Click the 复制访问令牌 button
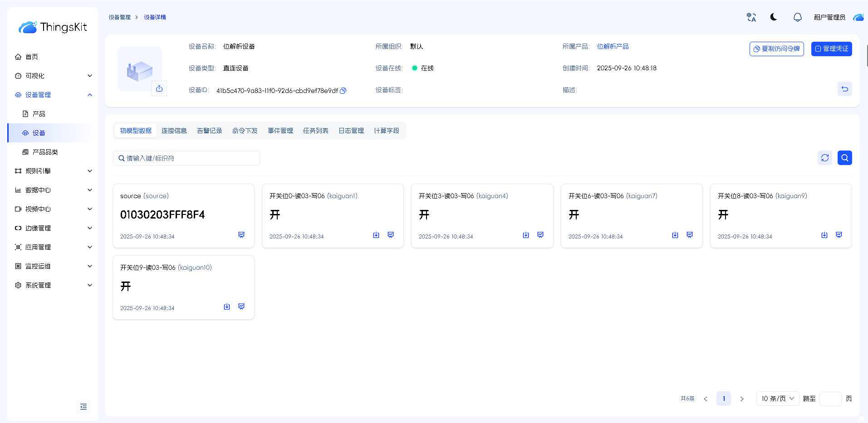Viewport: 868px width, 423px height. click(x=776, y=49)
